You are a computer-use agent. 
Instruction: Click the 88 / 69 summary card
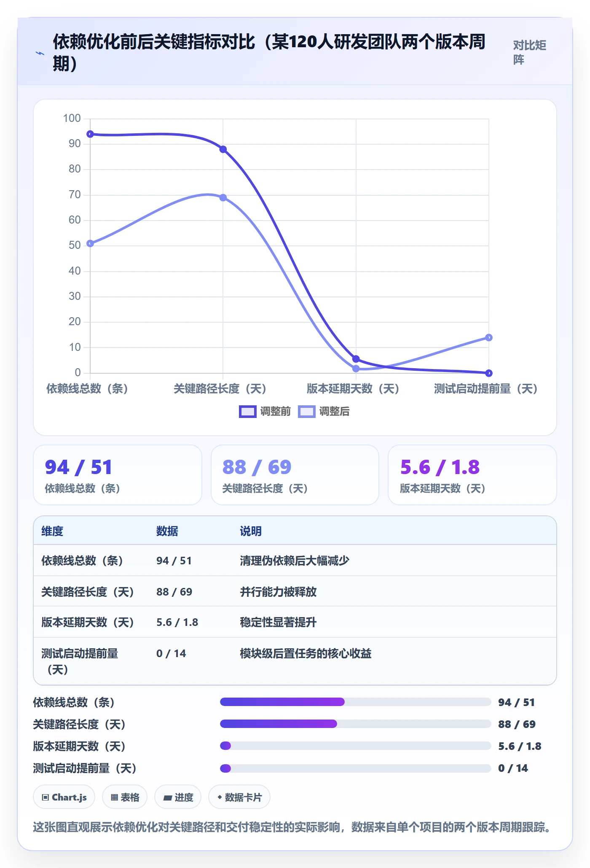(x=295, y=475)
